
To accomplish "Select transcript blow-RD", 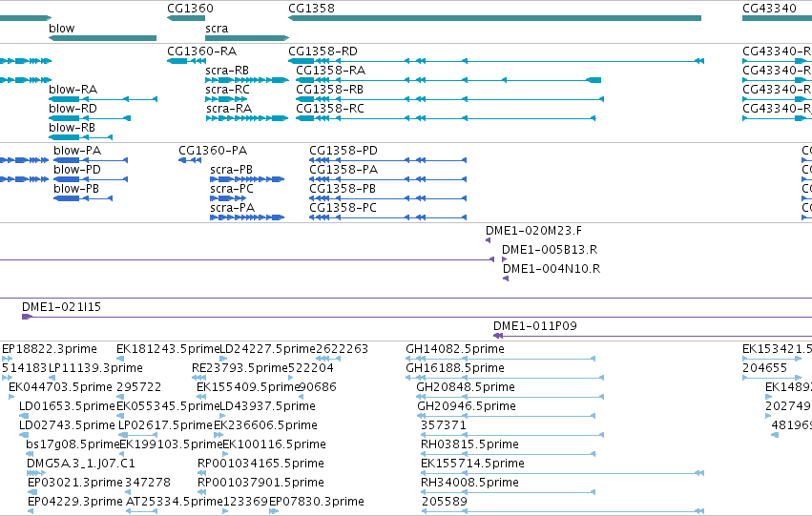I will [90, 118].
